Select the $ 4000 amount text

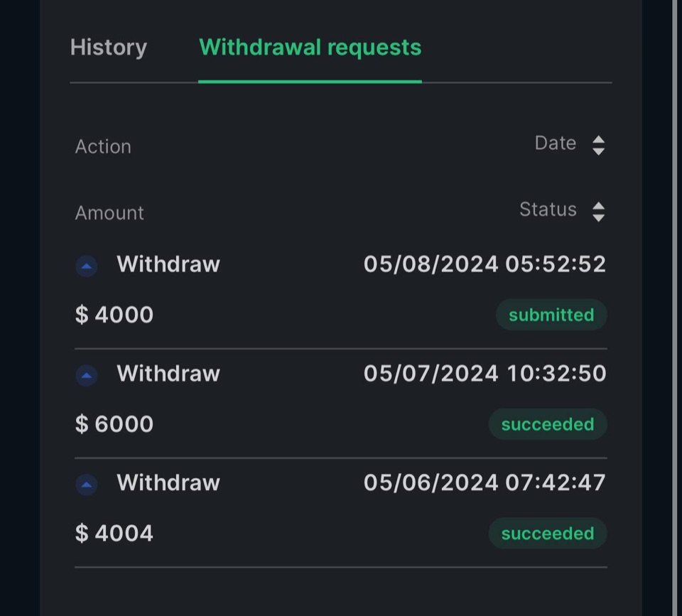114,315
